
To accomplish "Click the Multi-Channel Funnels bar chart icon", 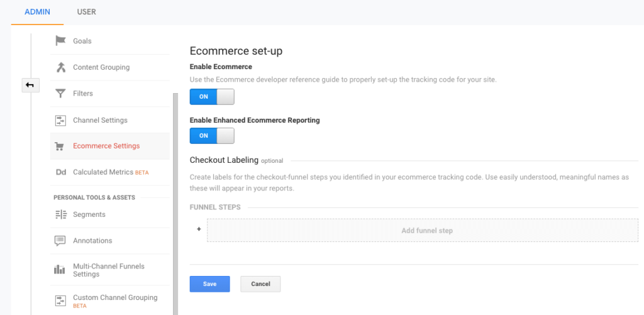I will click(x=60, y=270).
